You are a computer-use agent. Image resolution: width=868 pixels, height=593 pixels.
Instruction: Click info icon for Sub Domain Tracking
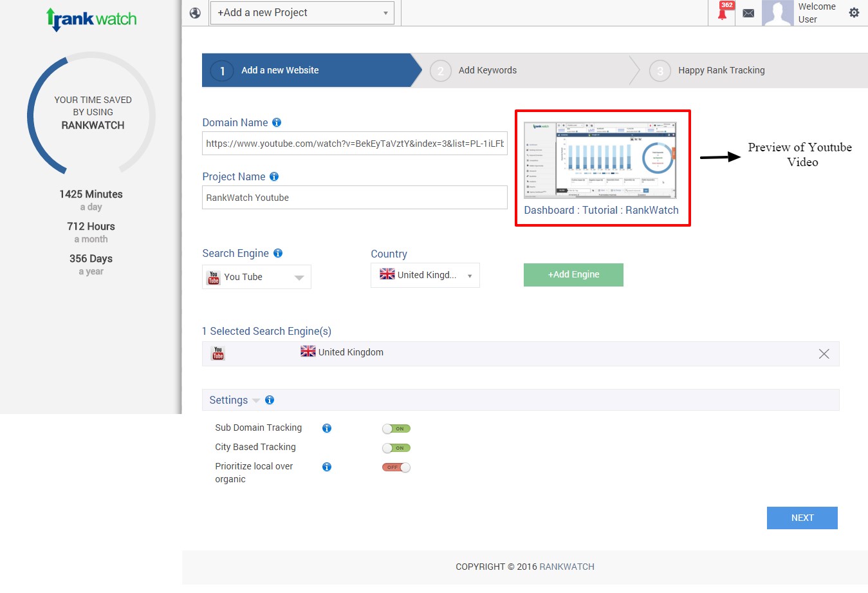click(x=327, y=428)
